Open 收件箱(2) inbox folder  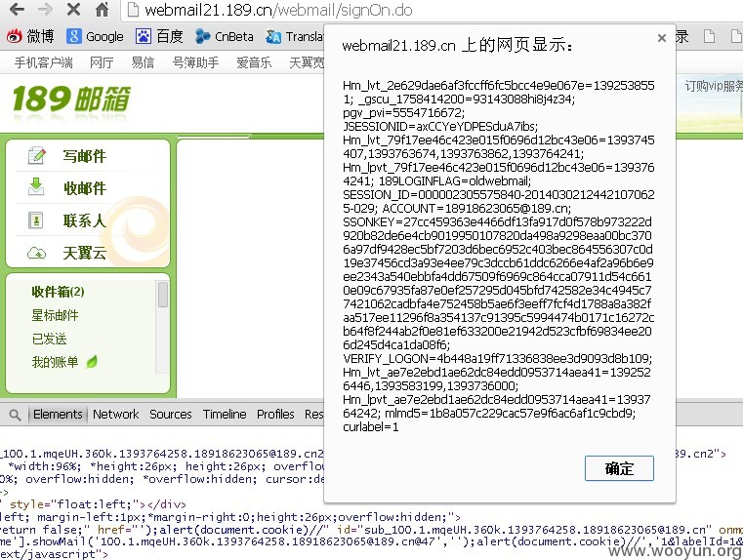pos(58,292)
